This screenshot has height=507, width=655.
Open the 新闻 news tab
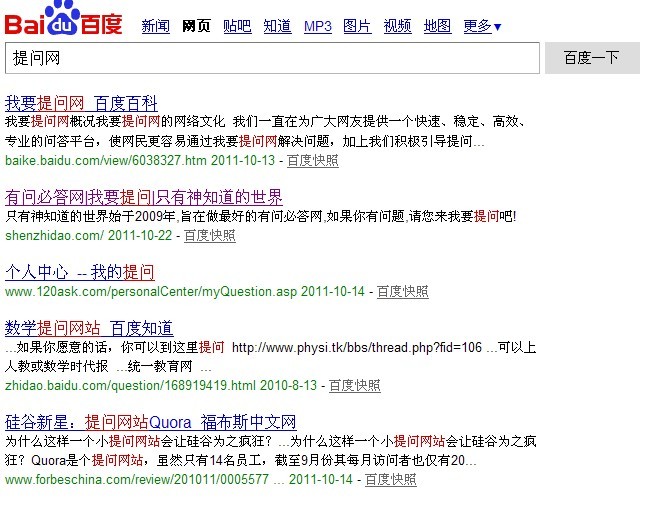click(x=155, y=26)
